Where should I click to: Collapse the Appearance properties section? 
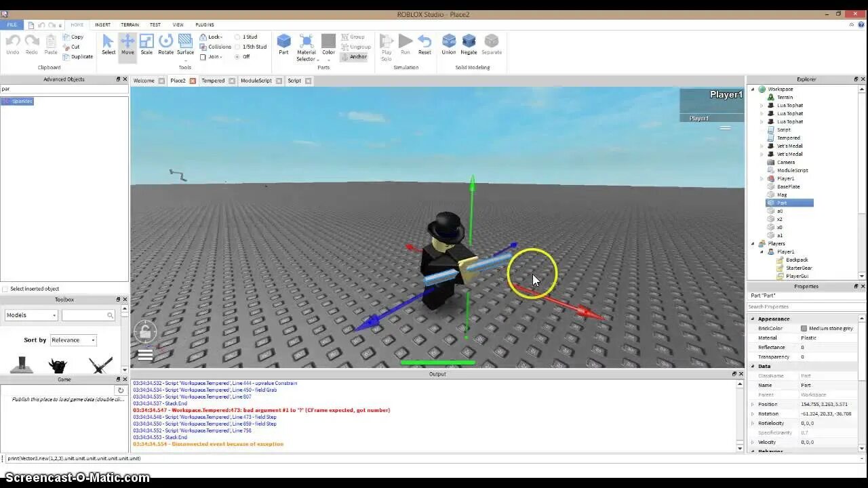tap(752, 319)
